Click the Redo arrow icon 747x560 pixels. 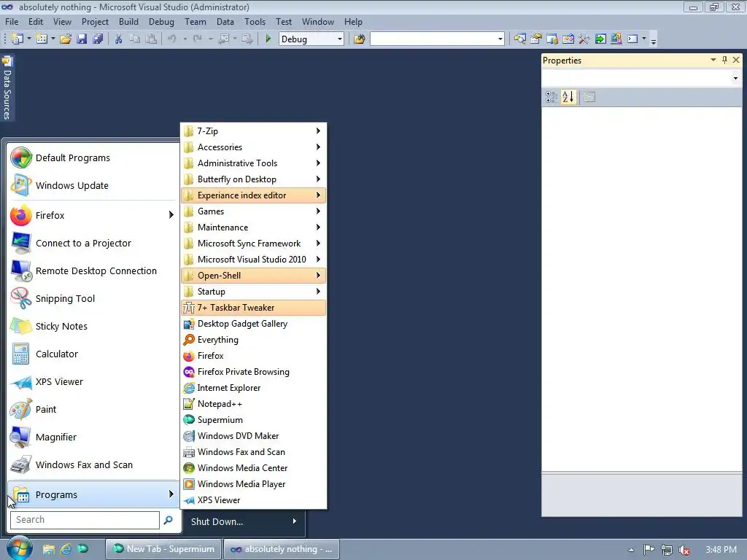(x=197, y=39)
